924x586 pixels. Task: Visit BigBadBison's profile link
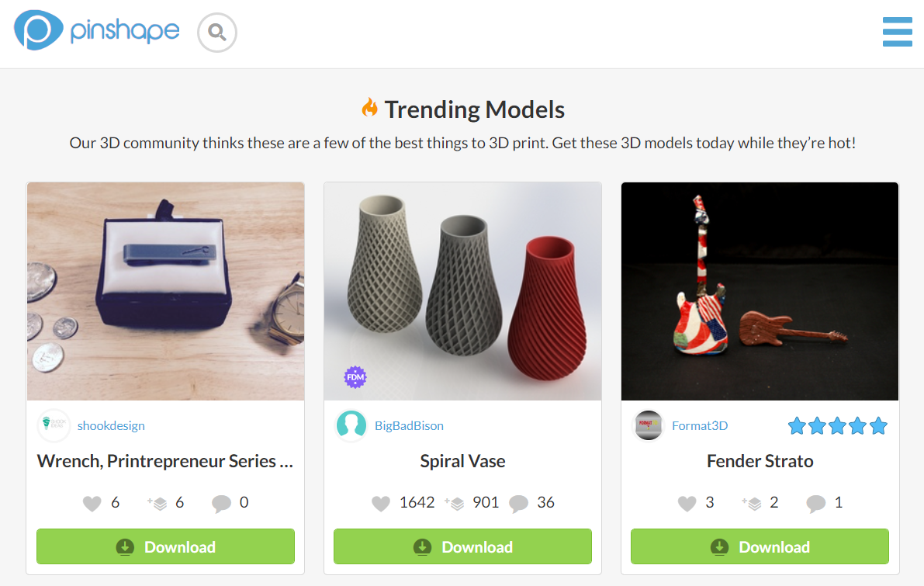(409, 425)
